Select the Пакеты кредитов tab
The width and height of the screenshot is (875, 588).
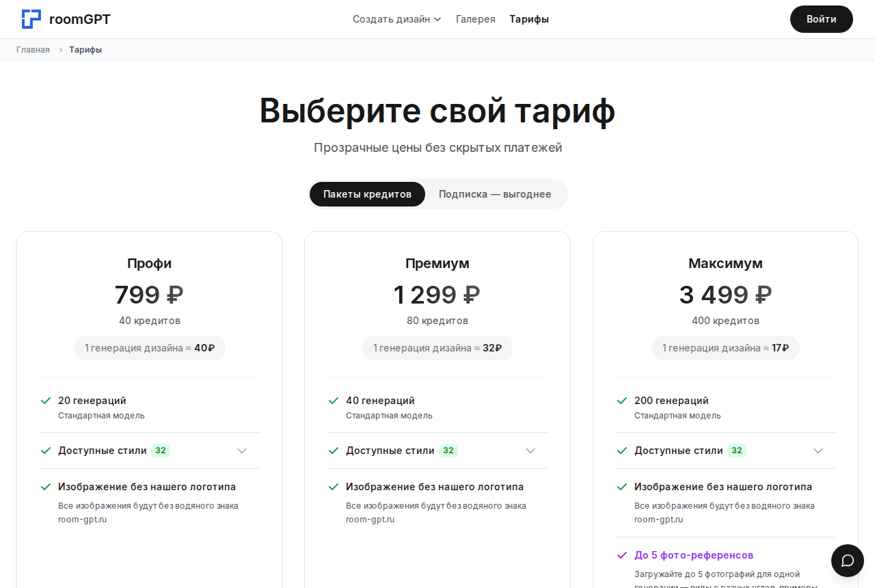tap(367, 194)
